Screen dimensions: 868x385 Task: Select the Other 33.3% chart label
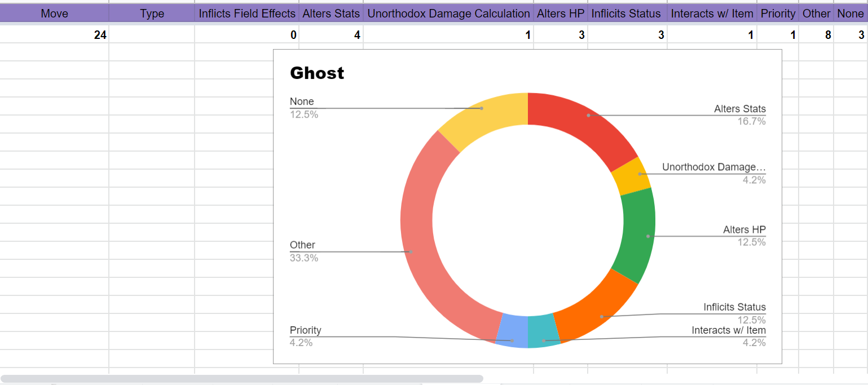[304, 251]
